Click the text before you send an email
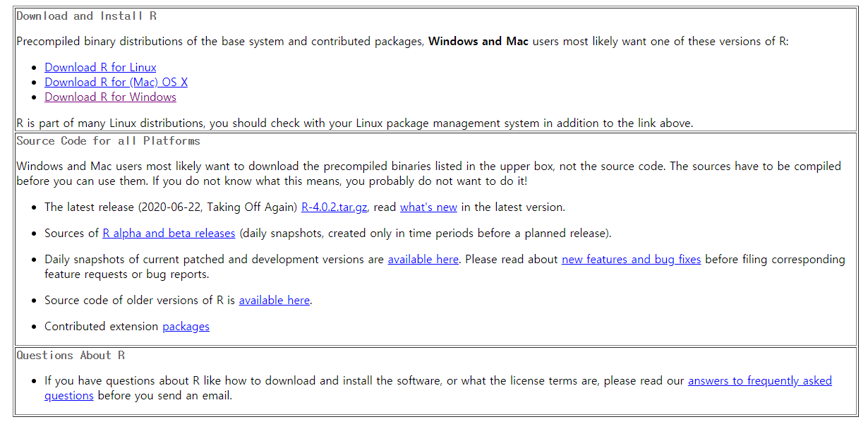868x429 pixels. pos(164,395)
